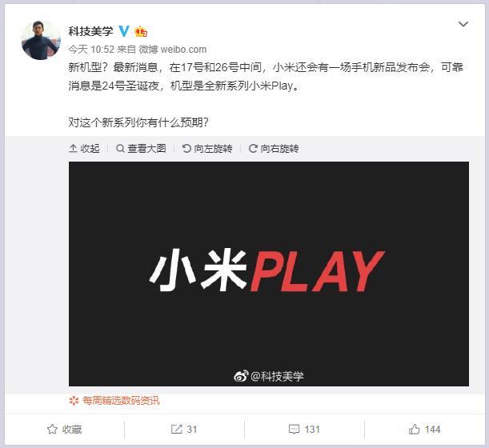The width and height of the screenshot is (489, 448).
Task: Click the blue V verified badge
Action: 124,31
